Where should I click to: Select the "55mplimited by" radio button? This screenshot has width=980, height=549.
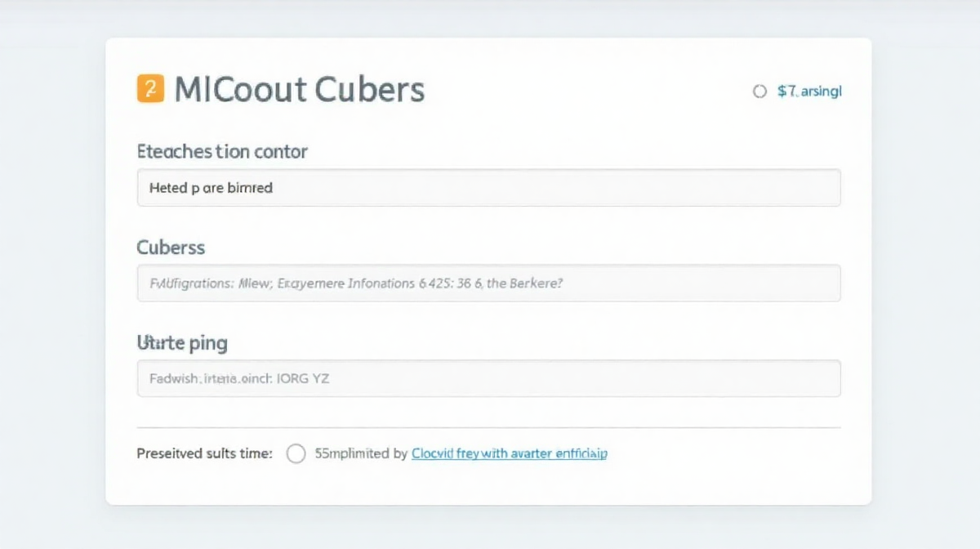tap(296, 453)
